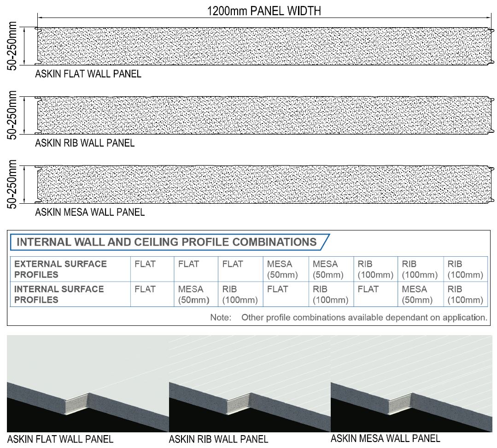Select external RIB (100mm) cell above internal RIB (100mm)
Screen dimensions: 497x448
tap(466, 269)
